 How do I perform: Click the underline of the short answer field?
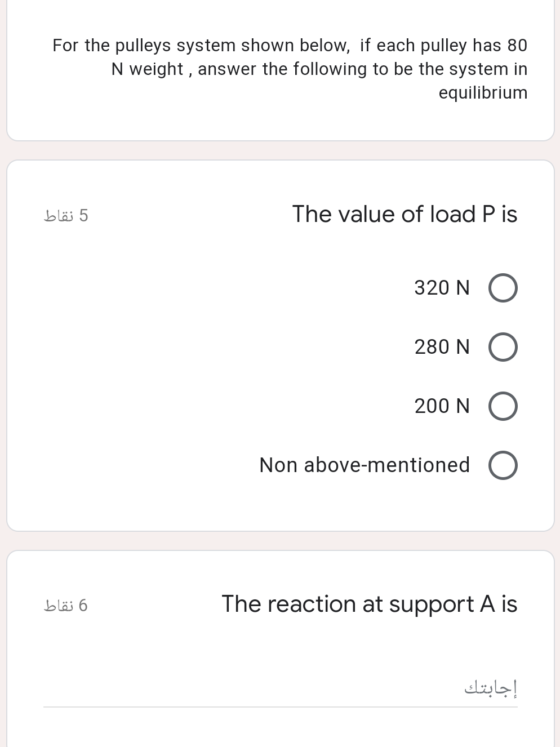[x=282, y=705]
